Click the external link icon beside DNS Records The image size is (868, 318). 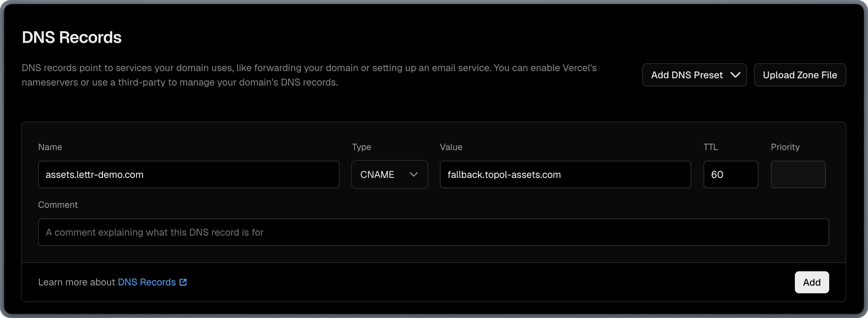tap(183, 282)
